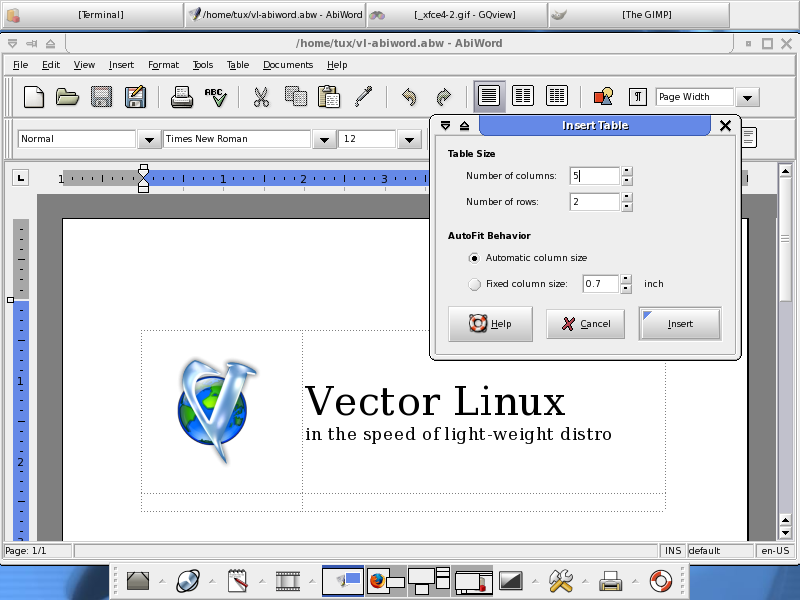
Task: Select Fixed column size radio button
Action: click(x=474, y=284)
